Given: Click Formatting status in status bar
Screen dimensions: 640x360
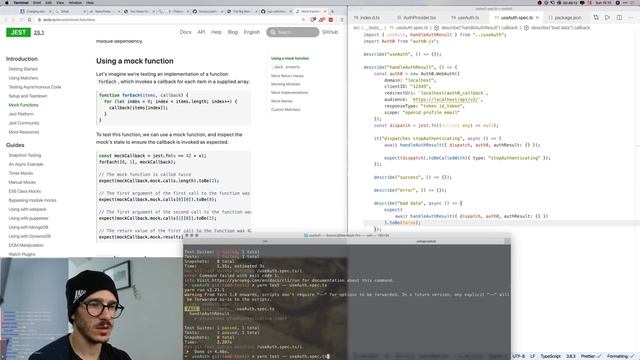Looking at the screenshot, I should (x=620, y=356).
